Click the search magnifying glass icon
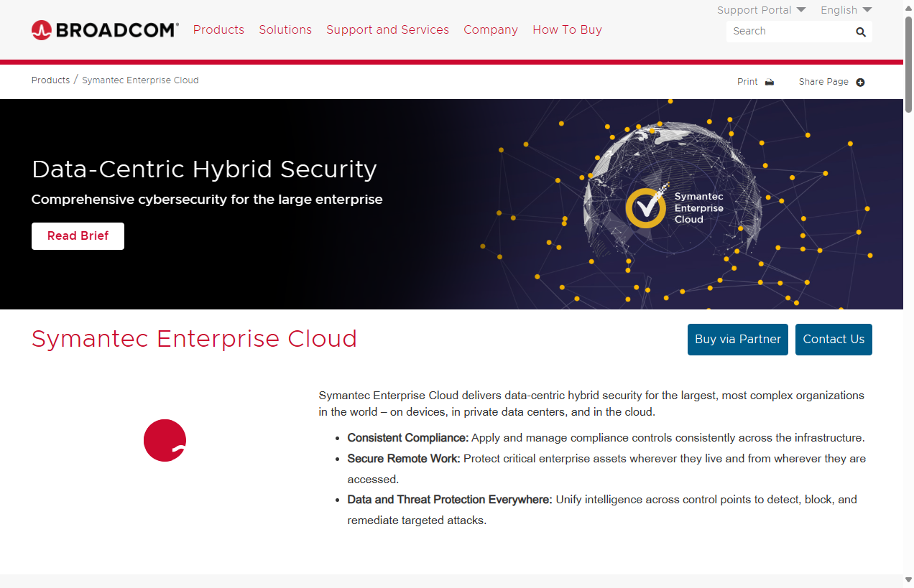The image size is (914, 588). (860, 32)
